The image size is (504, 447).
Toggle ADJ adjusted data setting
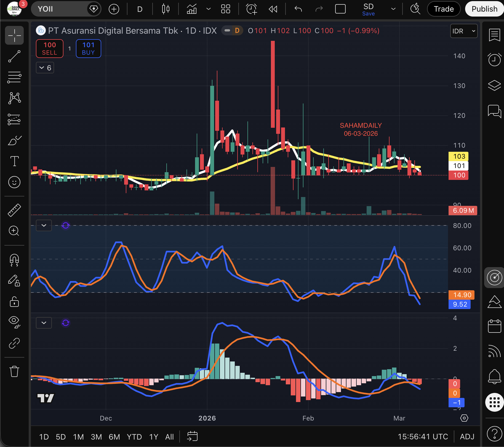467,437
